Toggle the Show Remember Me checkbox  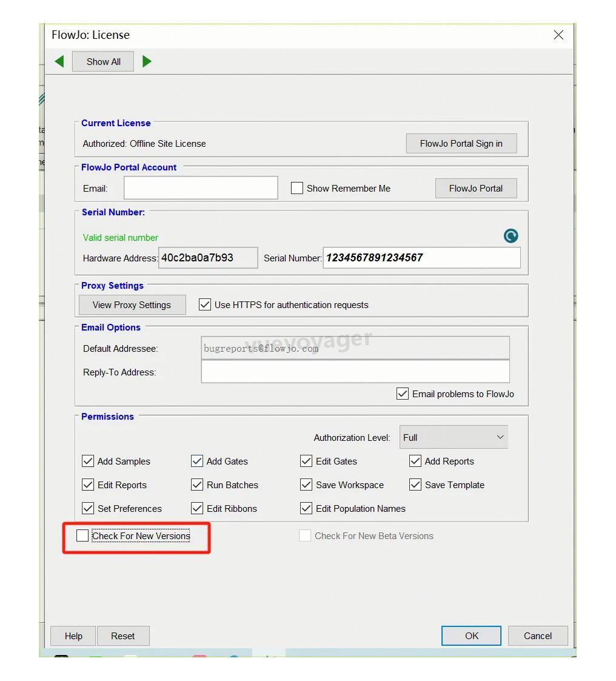(x=297, y=188)
